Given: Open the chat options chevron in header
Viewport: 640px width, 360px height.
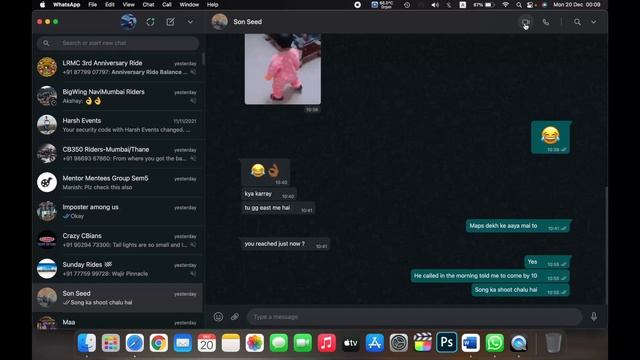Looking at the screenshot, I should (x=593, y=22).
